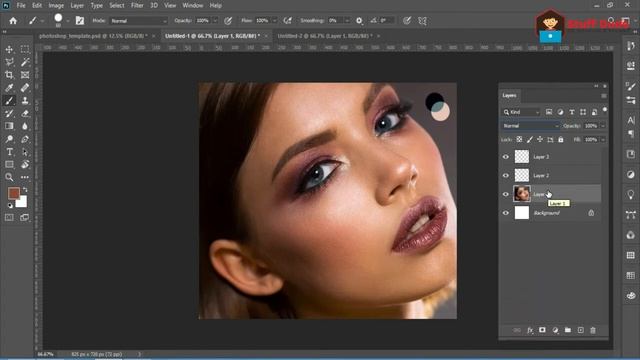
Task: Select the Pen tool
Action: point(25,139)
